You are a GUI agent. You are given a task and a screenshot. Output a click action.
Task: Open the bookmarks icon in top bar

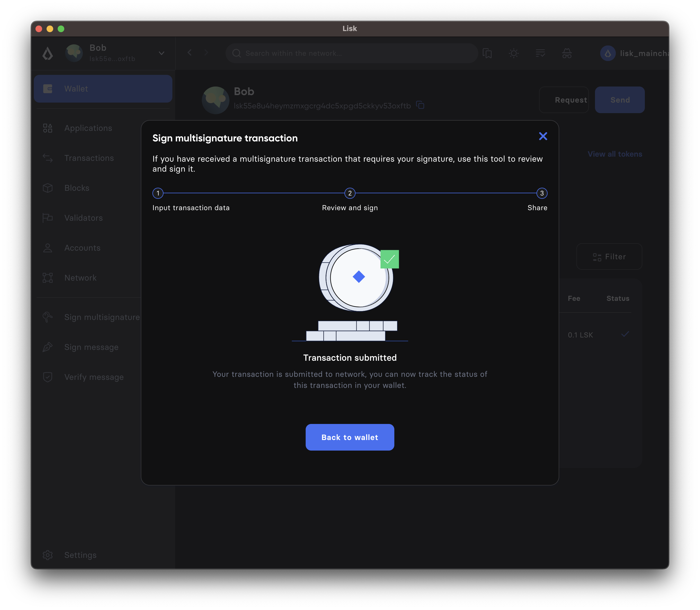pos(487,54)
